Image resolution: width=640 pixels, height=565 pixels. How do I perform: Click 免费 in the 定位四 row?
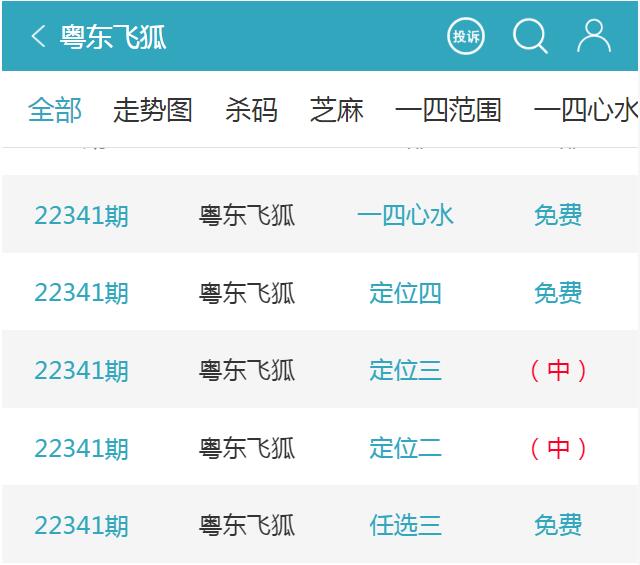tap(557, 293)
